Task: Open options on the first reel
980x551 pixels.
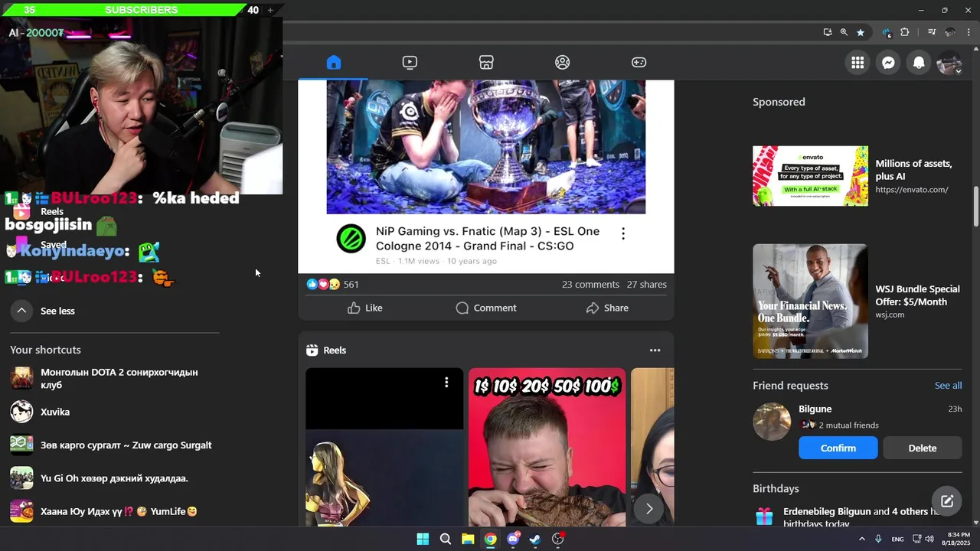Action: click(x=446, y=382)
